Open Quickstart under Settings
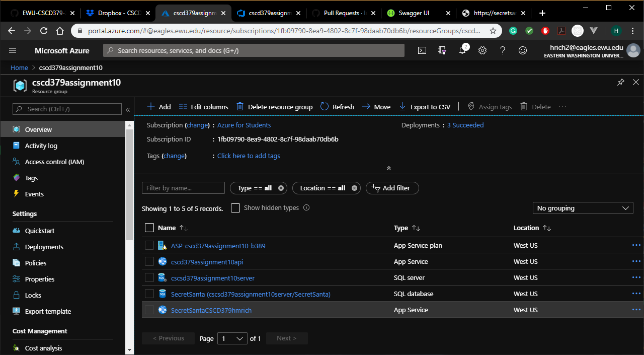Screen dimensions: 644x355 [63, 231]
